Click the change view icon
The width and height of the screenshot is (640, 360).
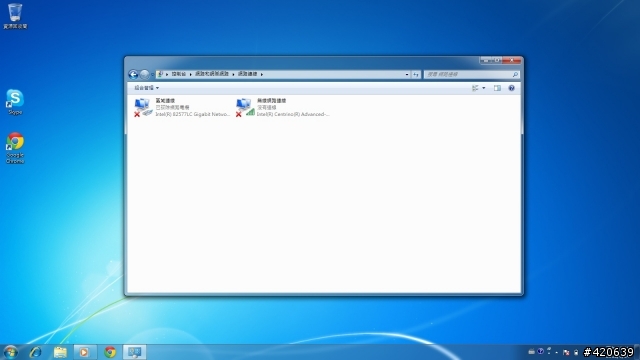point(475,88)
